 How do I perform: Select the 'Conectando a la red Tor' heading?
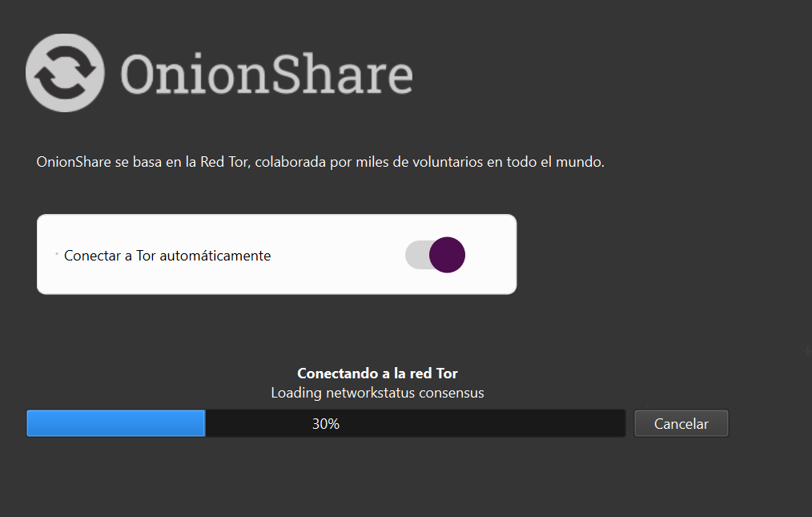point(377,374)
